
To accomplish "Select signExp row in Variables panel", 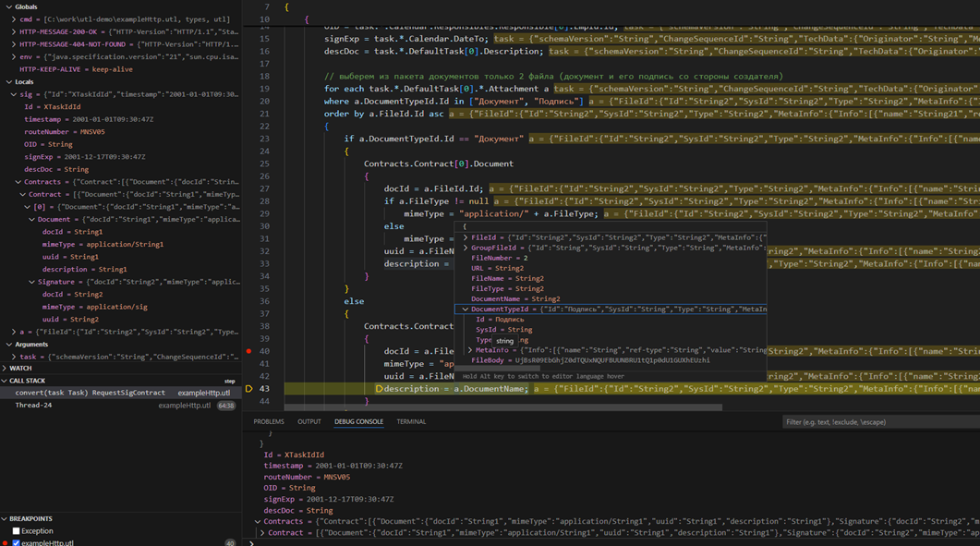I will 121,157.
